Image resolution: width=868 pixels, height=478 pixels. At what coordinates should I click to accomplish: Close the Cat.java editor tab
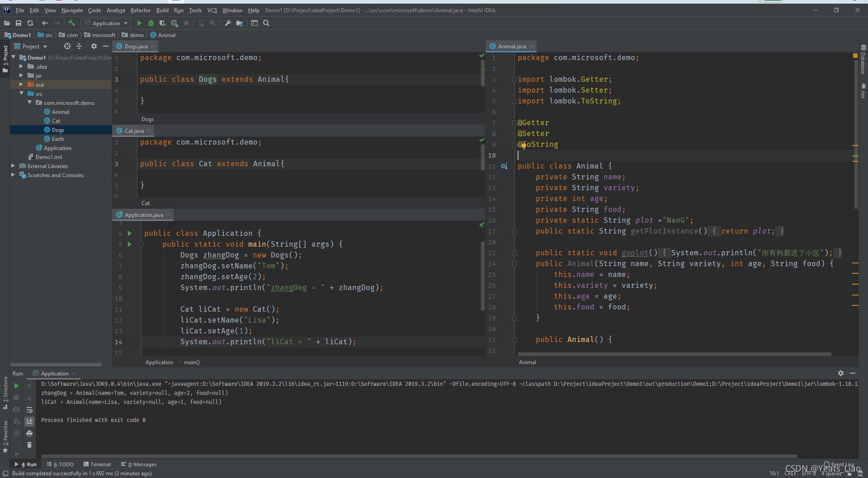(x=149, y=131)
